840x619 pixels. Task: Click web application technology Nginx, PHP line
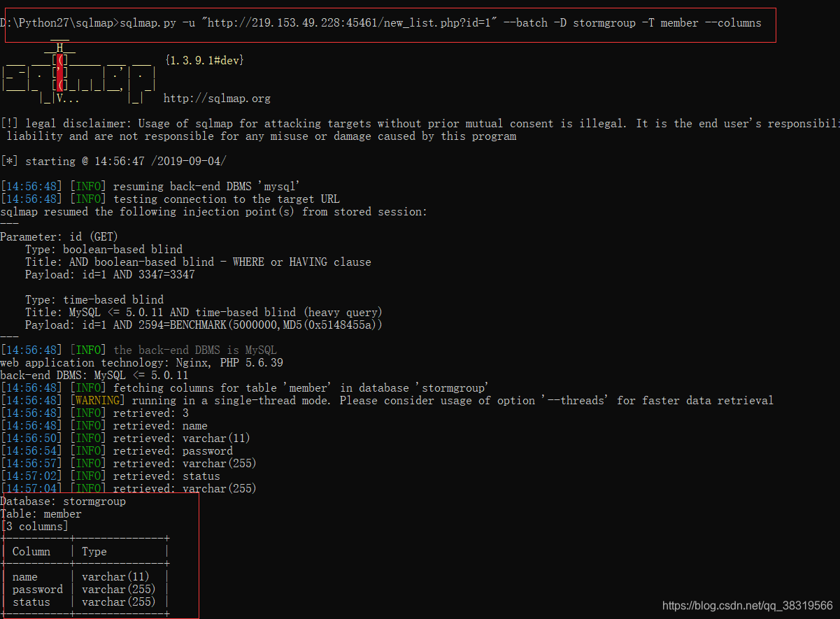[x=141, y=363]
